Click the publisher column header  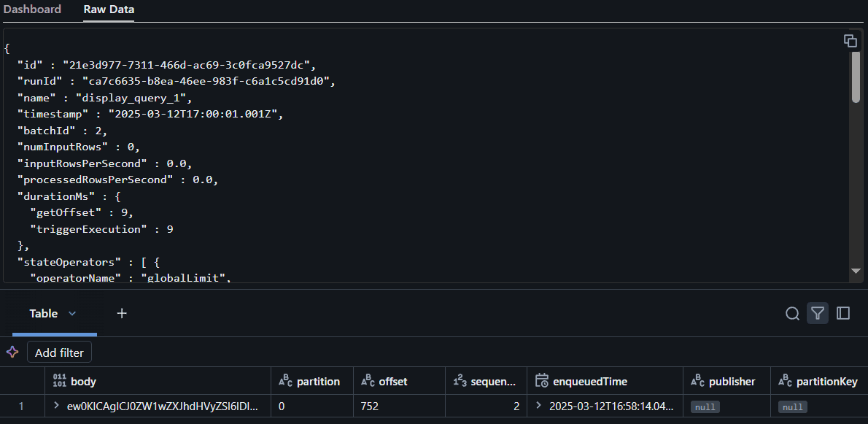[726, 382]
